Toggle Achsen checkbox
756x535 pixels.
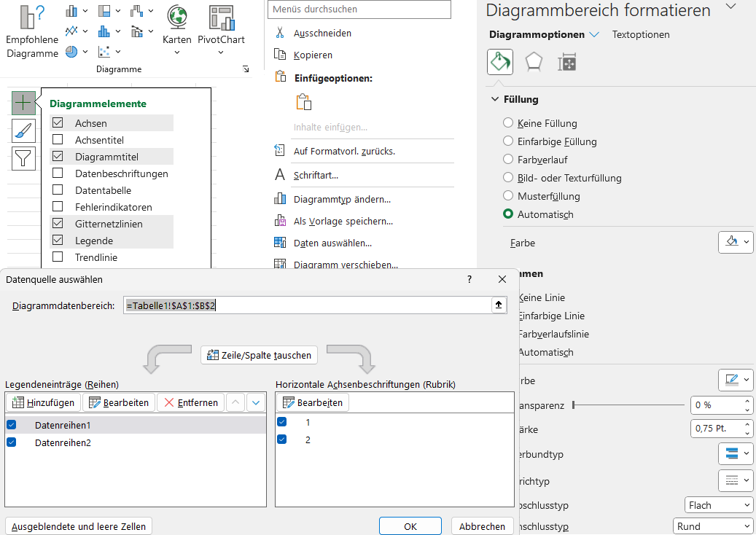58,123
